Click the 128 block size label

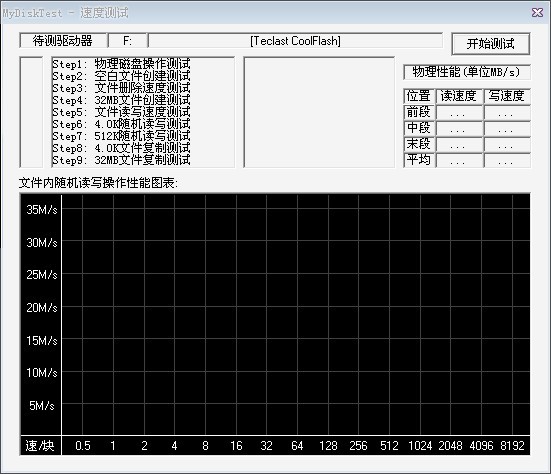[x=328, y=446]
